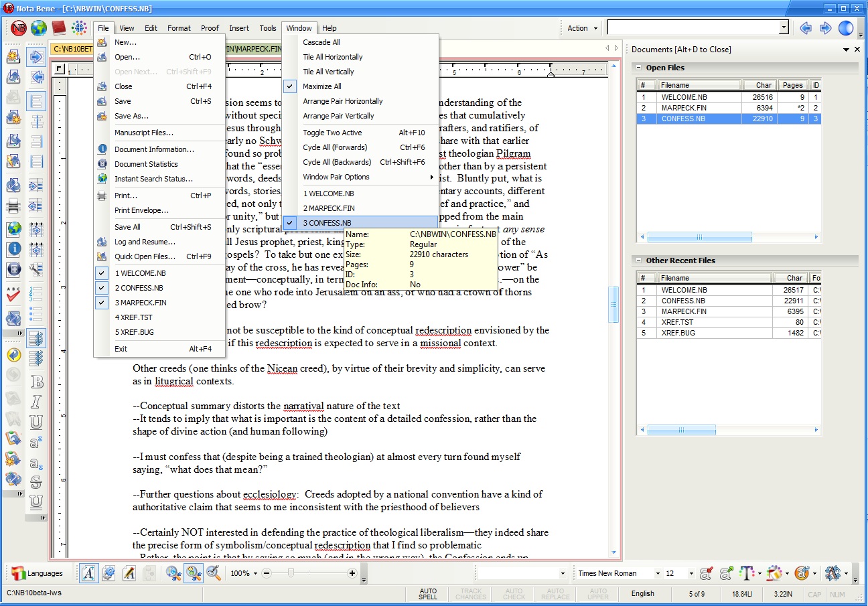868x606 pixels.
Task: Toggle TRACK CHANGES in status bar
Action: (471, 594)
